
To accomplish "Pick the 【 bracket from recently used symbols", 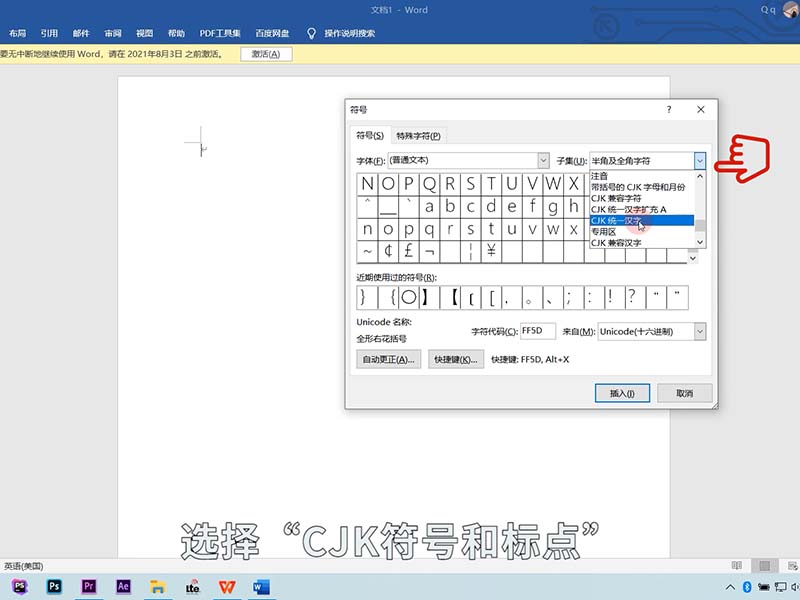I will [x=450, y=297].
